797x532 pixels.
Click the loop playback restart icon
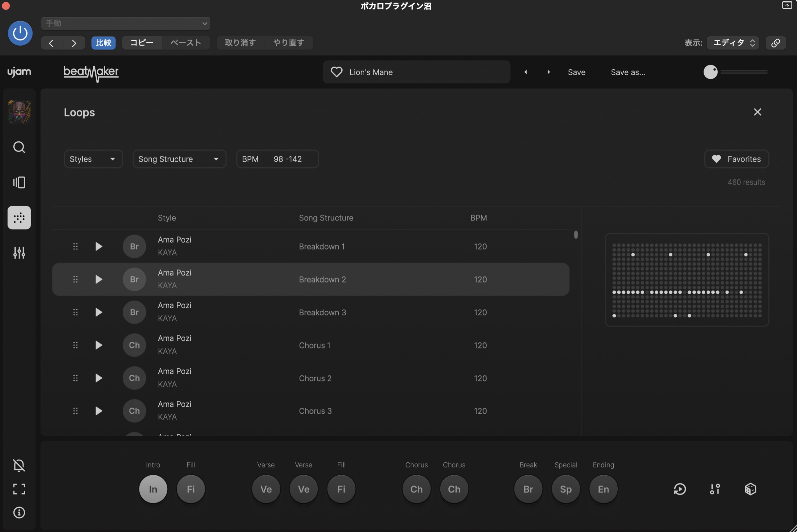(x=680, y=489)
